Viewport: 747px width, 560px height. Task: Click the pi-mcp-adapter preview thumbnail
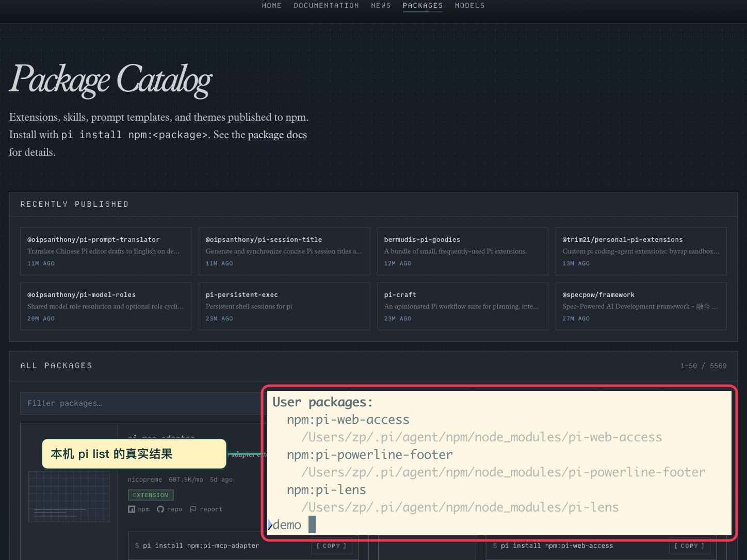(69, 496)
